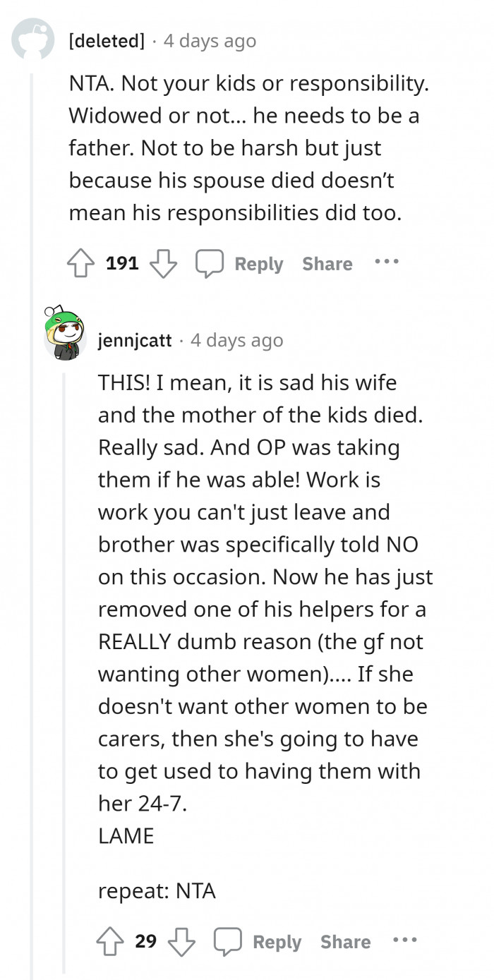Upvote jennjcatt's reply
494x980 pixels.
(x=111, y=942)
